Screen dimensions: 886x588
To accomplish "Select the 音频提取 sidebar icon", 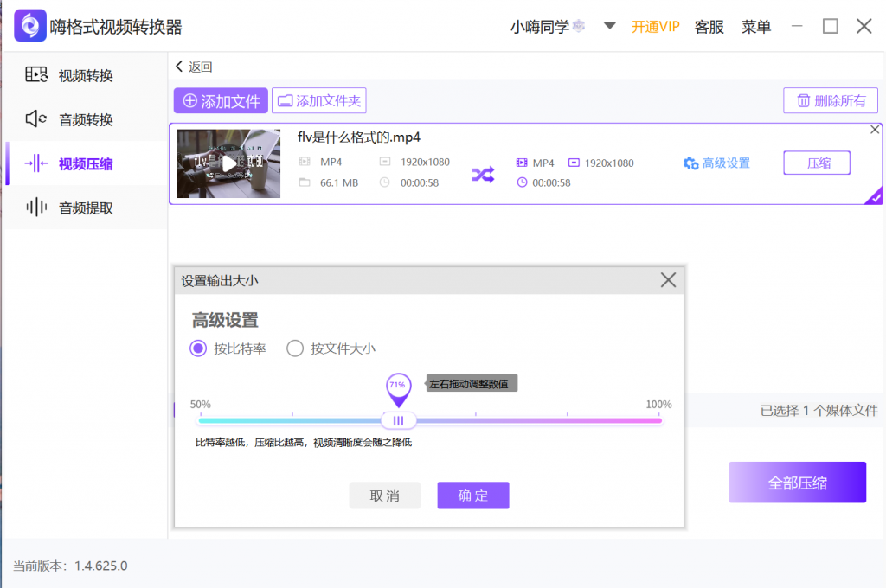I will click(x=35, y=207).
